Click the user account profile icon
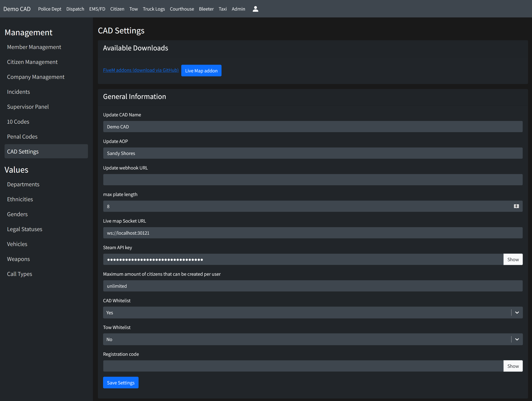The width and height of the screenshot is (532, 401). [x=255, y=9]
